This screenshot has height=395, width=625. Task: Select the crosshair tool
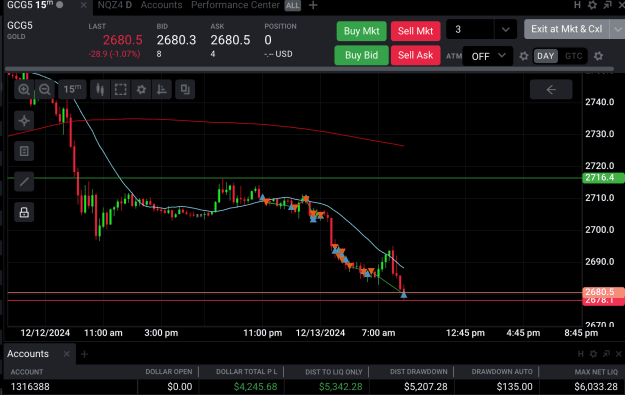pos(24,120)
